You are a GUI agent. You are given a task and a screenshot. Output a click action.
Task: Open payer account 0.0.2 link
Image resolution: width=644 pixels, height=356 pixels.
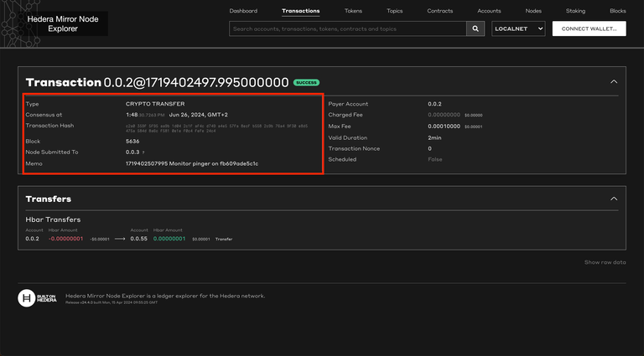click(434, 104)
